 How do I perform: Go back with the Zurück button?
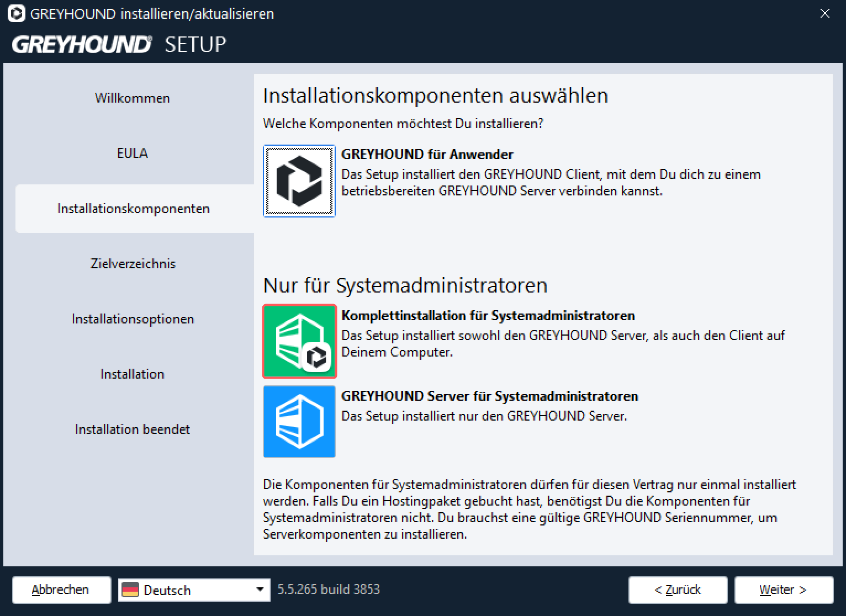(x=678, y=590)
